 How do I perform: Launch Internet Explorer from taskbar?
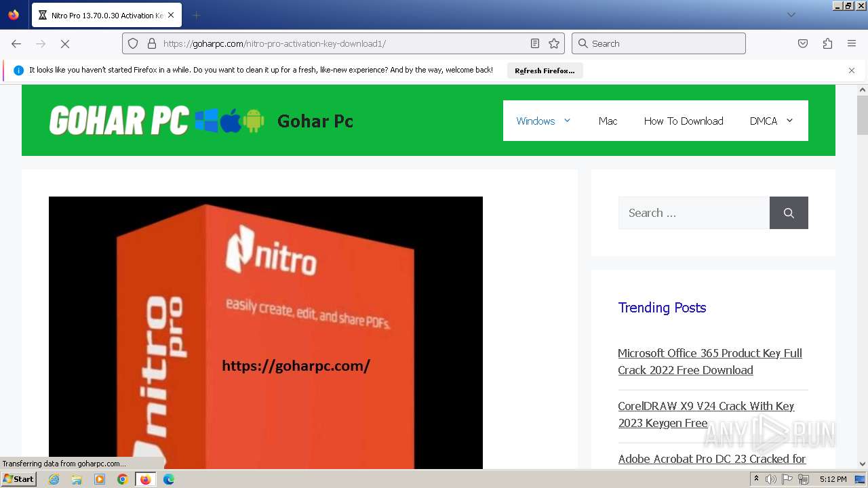[54, 479]
